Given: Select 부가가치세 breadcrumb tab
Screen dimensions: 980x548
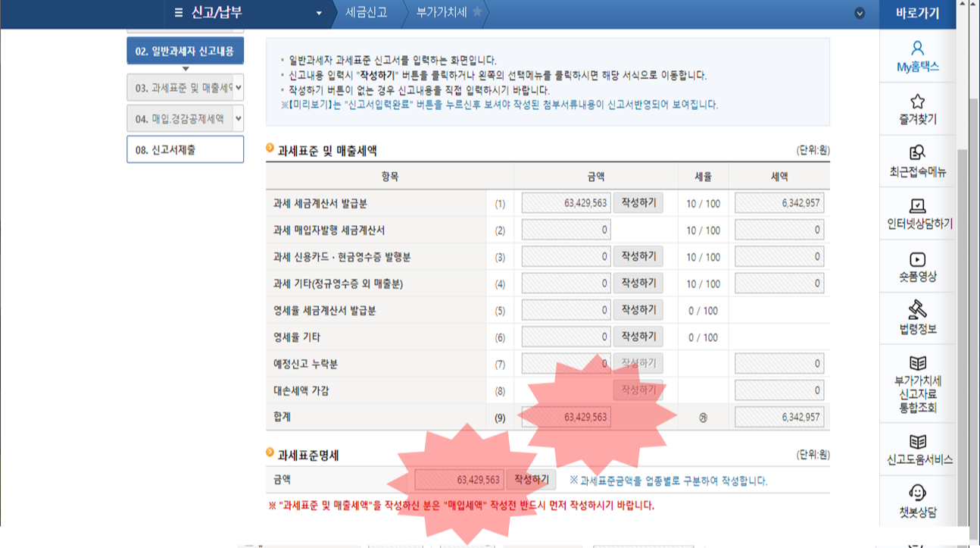Looking at the screenshot, I should (442, 12).
